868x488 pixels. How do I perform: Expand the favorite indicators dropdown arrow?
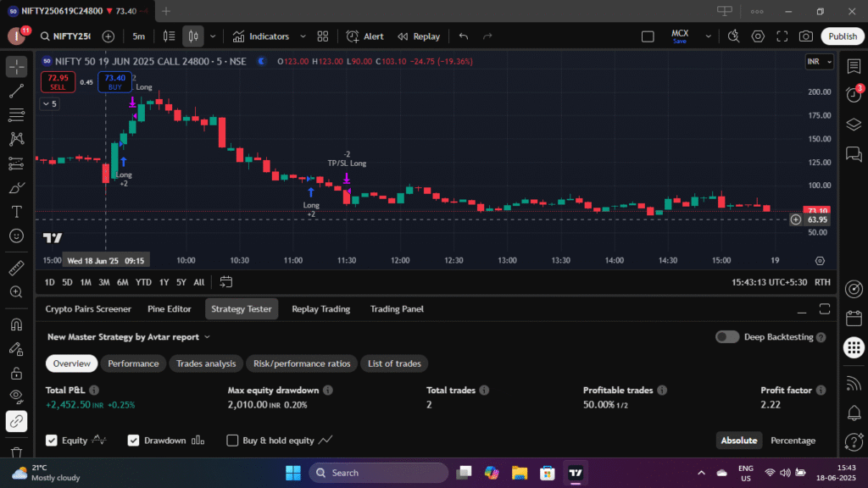[303, 36]
